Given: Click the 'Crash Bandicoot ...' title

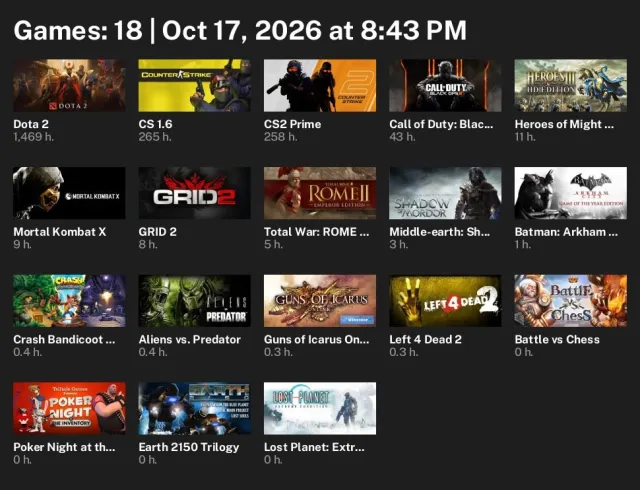Looking at the screenshot, I should (x=64, y=340).
